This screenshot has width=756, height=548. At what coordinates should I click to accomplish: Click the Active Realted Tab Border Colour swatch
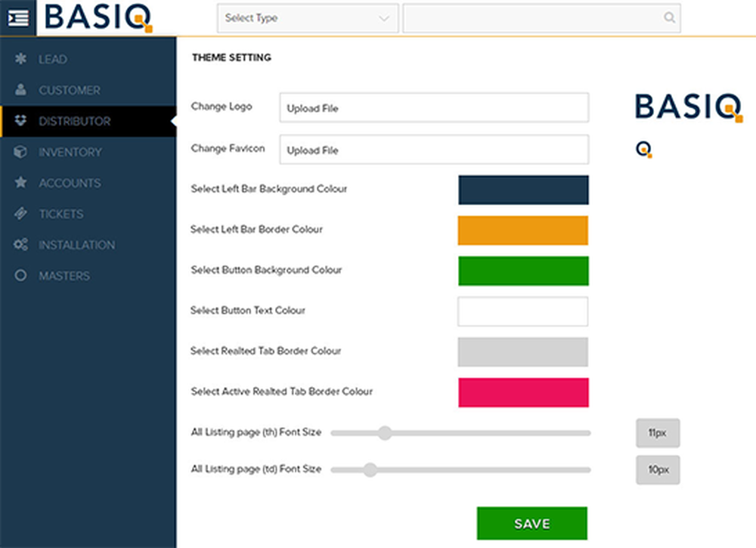pyautogui.click(x=523, y=392)
